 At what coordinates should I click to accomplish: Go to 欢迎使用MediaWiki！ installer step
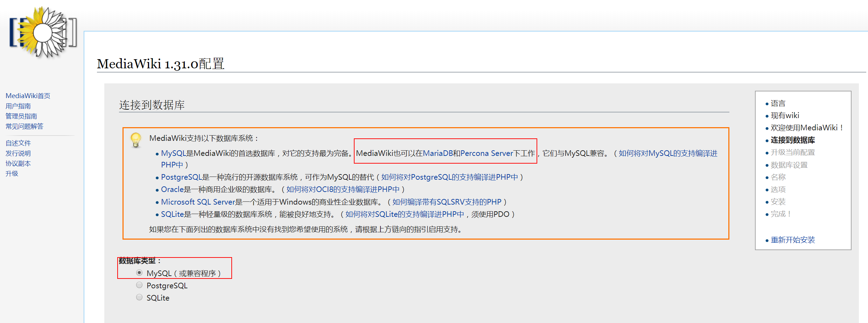pos(807,128)
